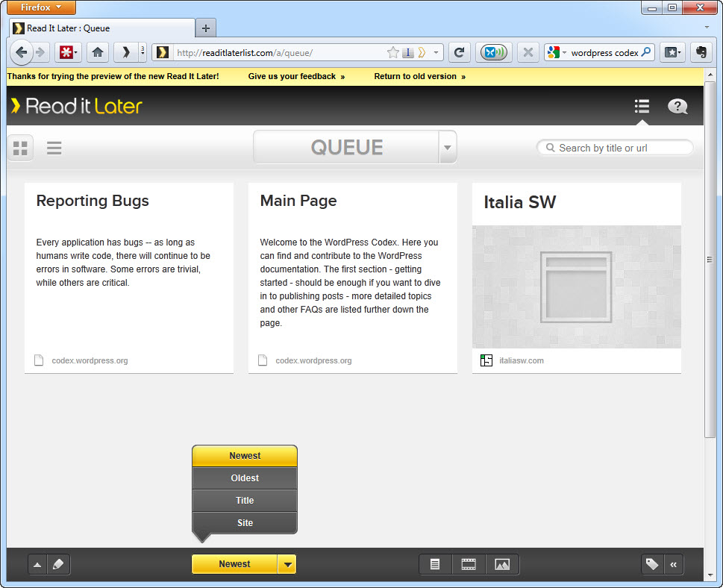
Task: Save page with yellow chevron in address bar
Action: pyautogui.click(x=422, y=52)
